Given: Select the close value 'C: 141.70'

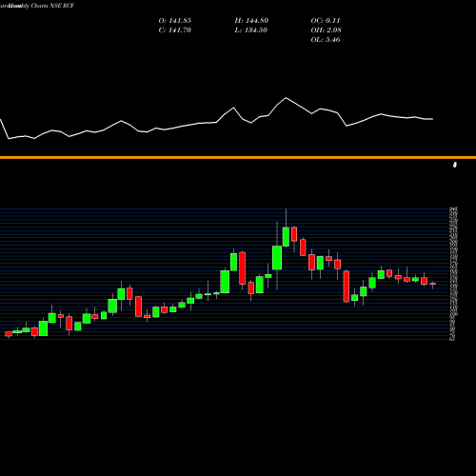Looking at the screenshot, I should tap(175, 30).
